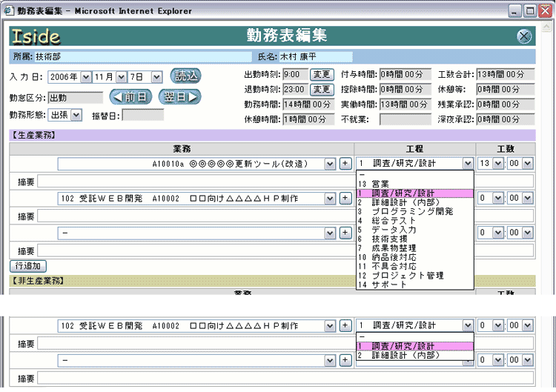Open the upper empty dash task dropdown
The height and width of the screenshot is (392, 556).
click(x=330, y=233)
